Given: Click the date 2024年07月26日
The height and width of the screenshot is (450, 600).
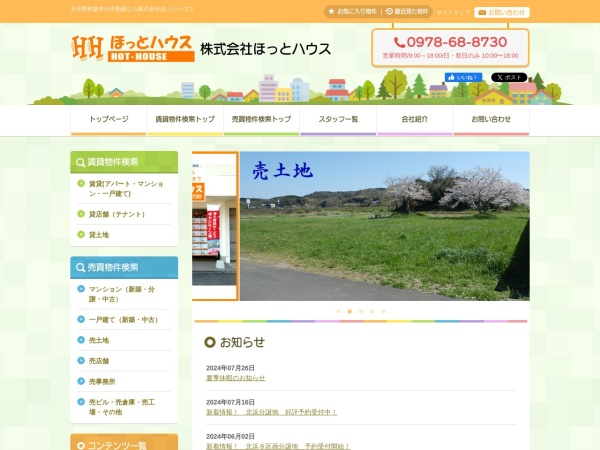Looking at the screenshot, I should coord(230,368).
